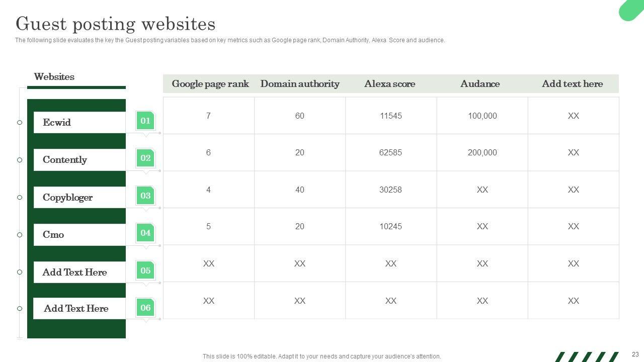Click the green 05 number badge
The width and height of the screenshot is (644, 362).
(145, 270)
